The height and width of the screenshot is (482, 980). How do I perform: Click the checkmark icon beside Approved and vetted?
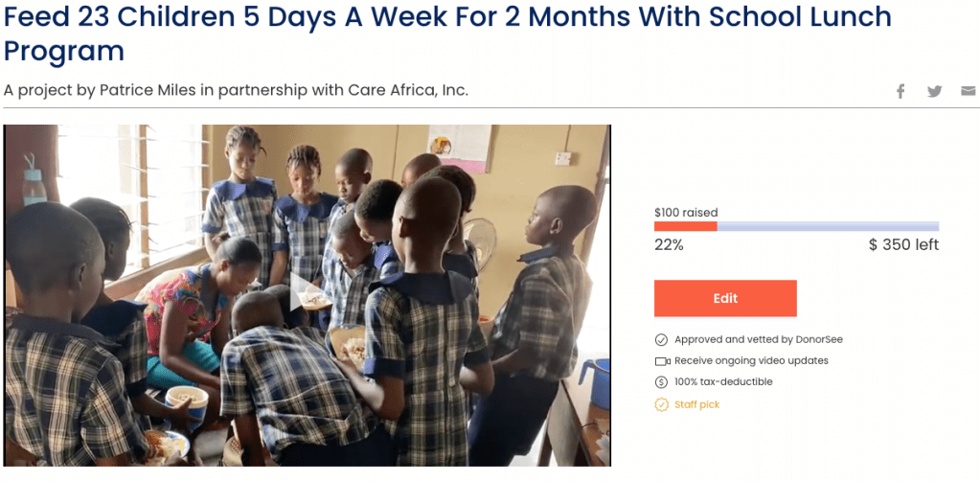pos(661,339)
